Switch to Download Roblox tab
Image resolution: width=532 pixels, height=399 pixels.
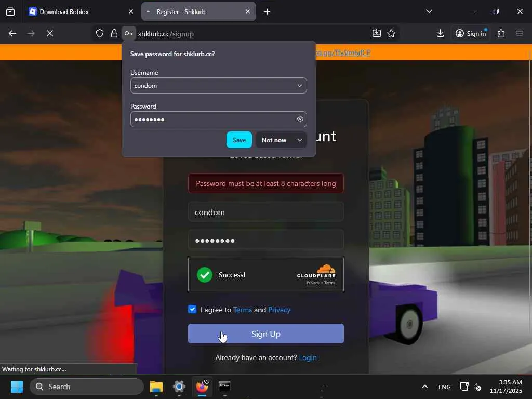tap(80, 11)
